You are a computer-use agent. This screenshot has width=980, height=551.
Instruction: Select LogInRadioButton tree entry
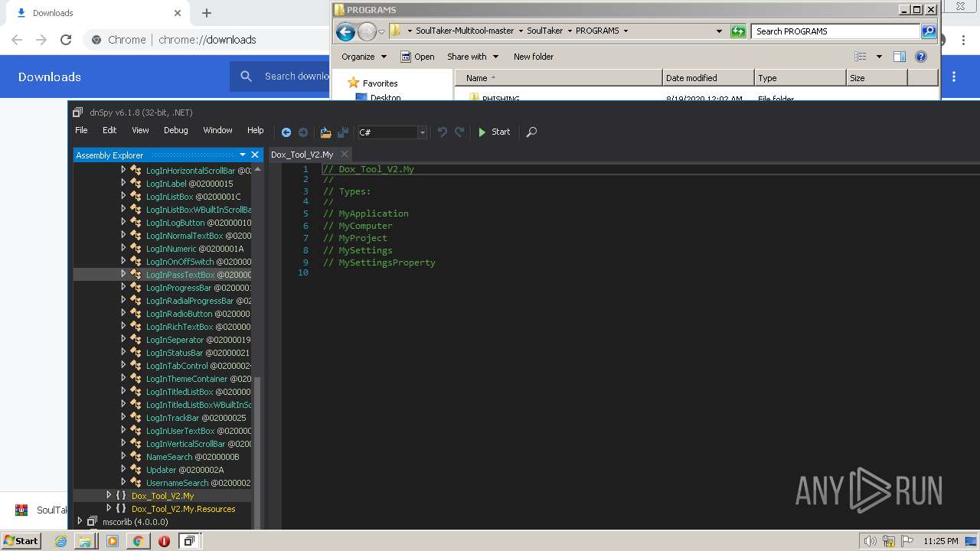pos(198,314)
